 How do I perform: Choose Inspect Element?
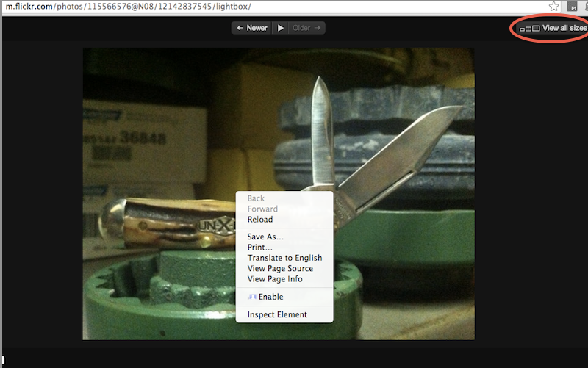point(284,314)
